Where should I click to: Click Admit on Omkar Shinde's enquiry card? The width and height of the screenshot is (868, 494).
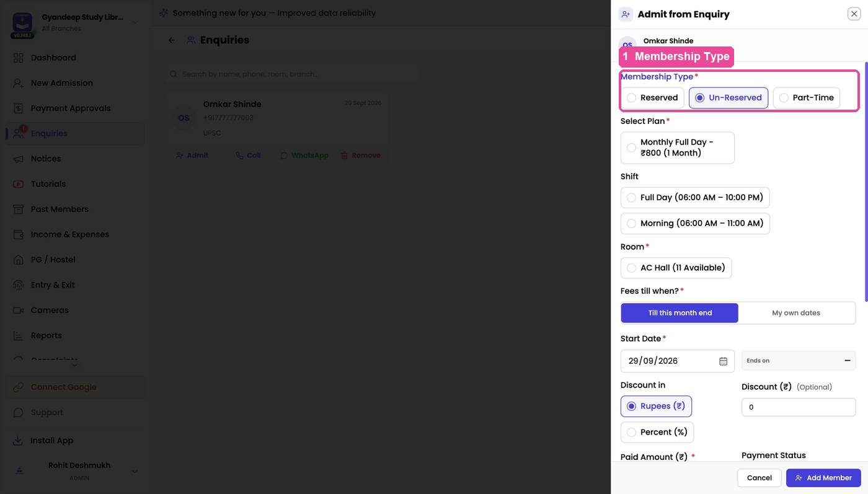point(192,156)
